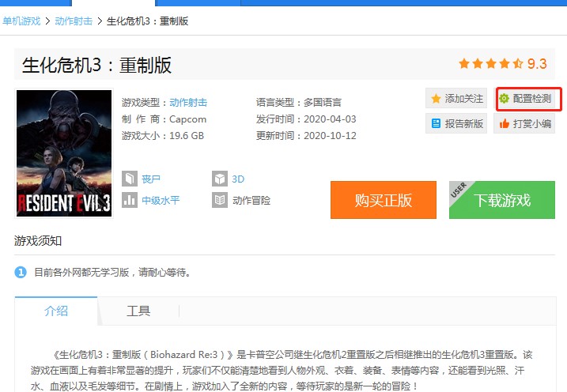This screenshot has width=567, height=392.
Task: Open the 动作射击 breadcrumb link
Action: click(74, 21)
